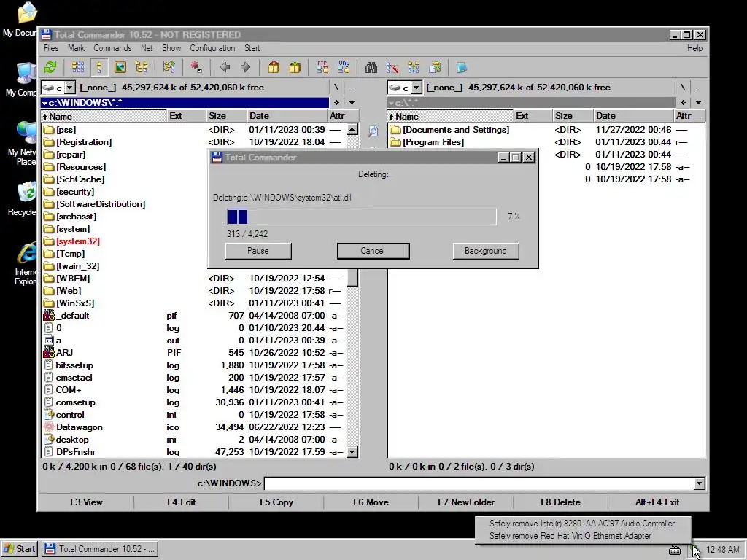
Task: Click the keyboard icon in system tray
Action: (675, 551)
